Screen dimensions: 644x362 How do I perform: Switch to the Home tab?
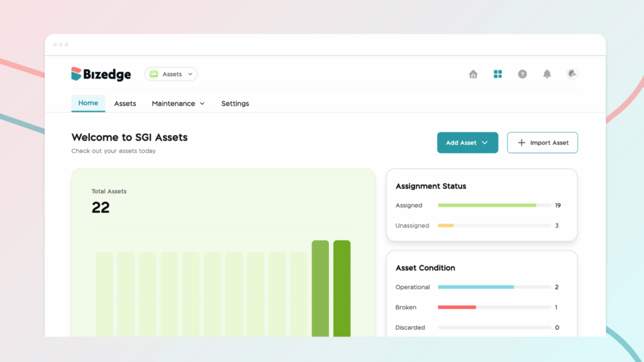coord(88,103)
